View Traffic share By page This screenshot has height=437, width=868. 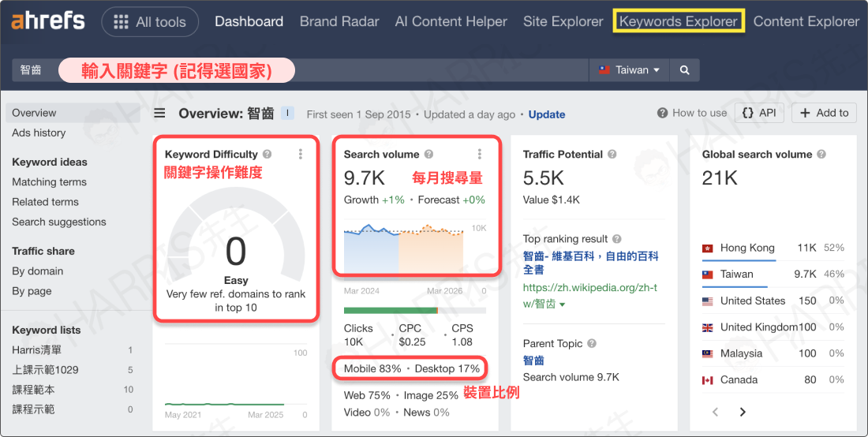(x=32, y=291)
